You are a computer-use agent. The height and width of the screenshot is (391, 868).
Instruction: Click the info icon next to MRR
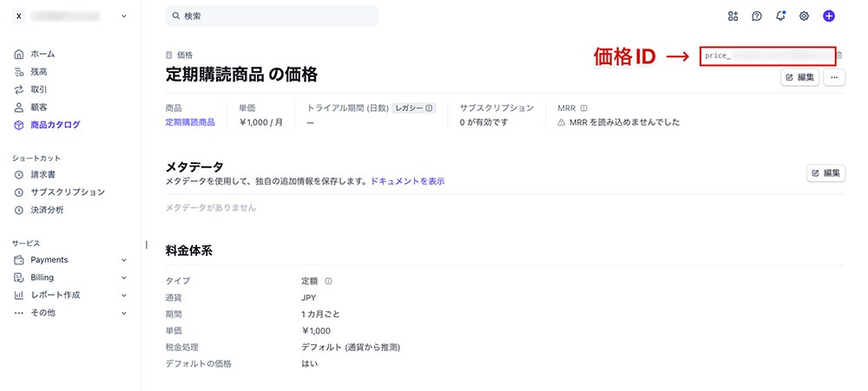pyautogui.click(x=583, y=108)
